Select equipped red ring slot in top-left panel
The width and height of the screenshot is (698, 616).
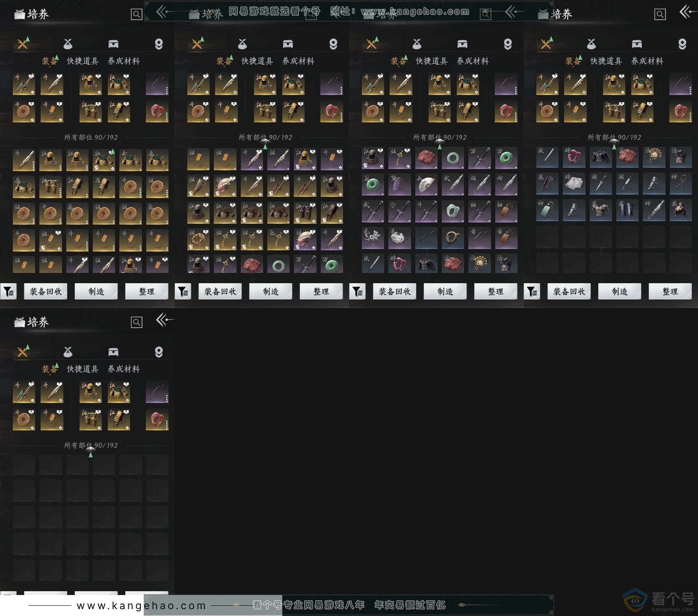(x=157, y=111)
